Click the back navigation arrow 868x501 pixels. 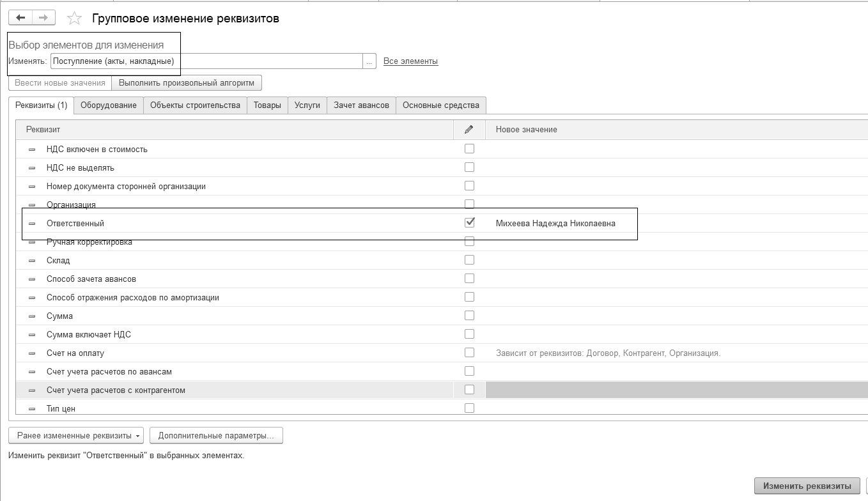[x=20, y=18]
